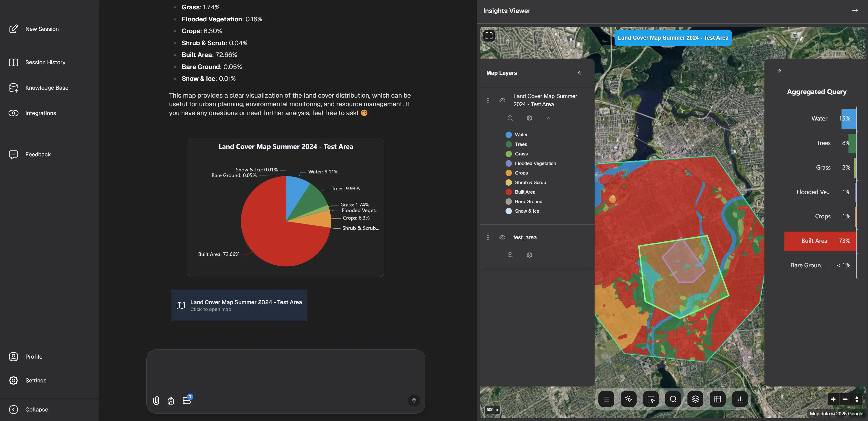Collapse the Land Cover Map legend
The width and height of the screenshot is (868, 421).
tap(548, 118)
